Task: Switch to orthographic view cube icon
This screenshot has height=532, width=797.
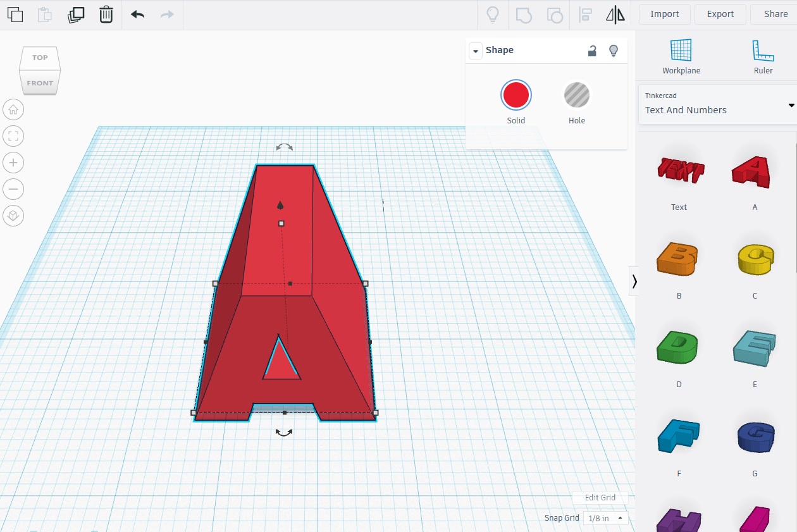Action: click(13, 216)
